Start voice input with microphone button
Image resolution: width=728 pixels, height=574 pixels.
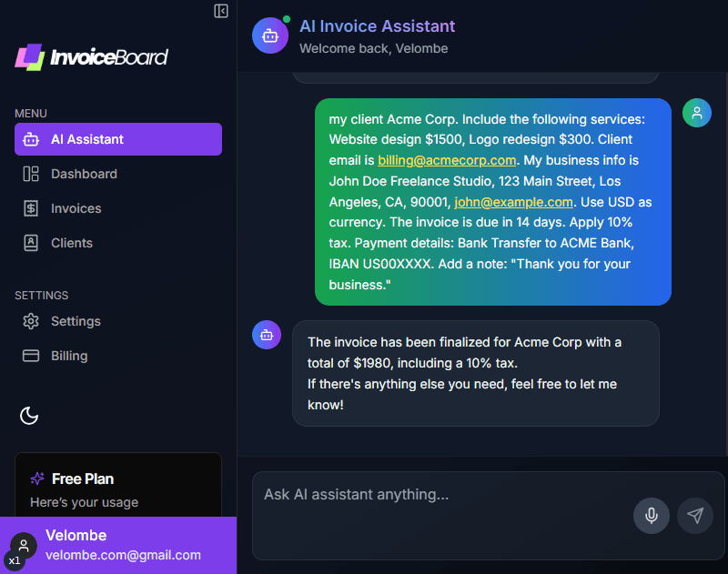click(x=652, y=516)
